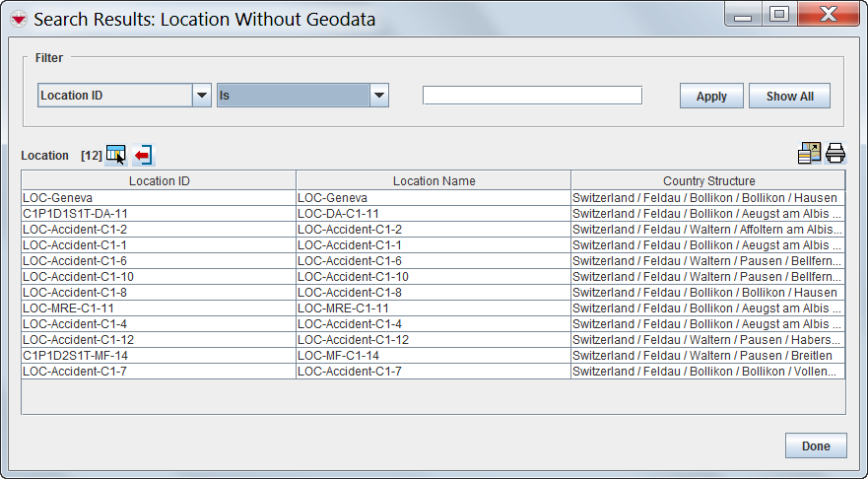Select the LOC-Geneva row
The image size is (868, 479).
click(159, 198)
